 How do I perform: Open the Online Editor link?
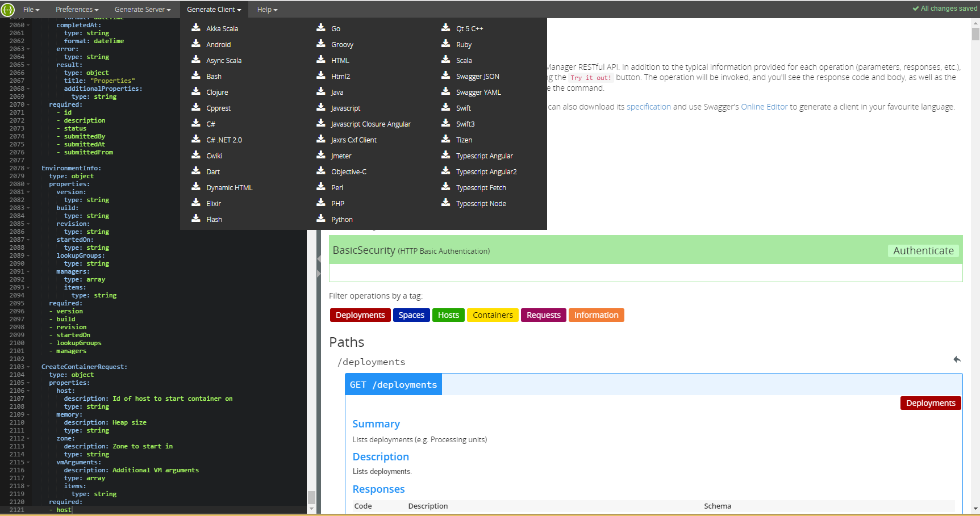(x=764, y=107)
